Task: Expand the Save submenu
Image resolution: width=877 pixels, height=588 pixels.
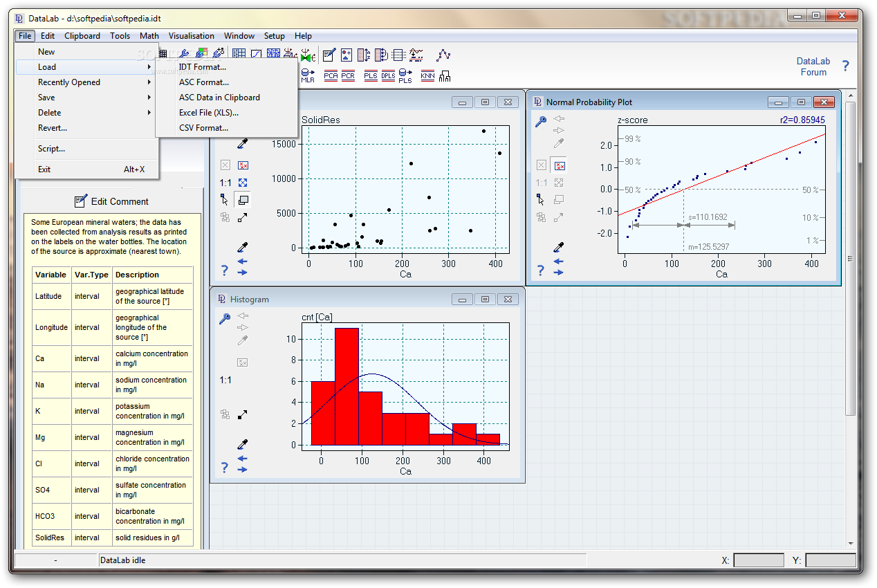Action: pos(87,98)
